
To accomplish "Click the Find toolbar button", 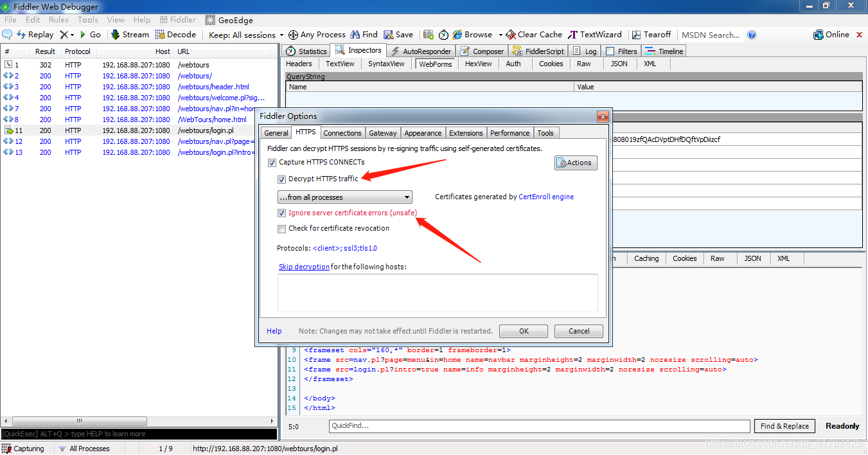I will click(x=364, y=35).
